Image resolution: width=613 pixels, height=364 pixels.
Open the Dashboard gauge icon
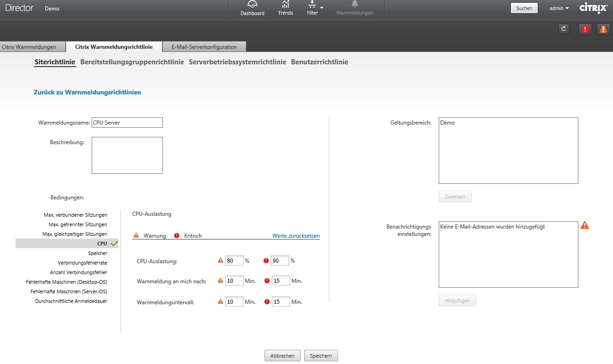(x=252, y=5)
